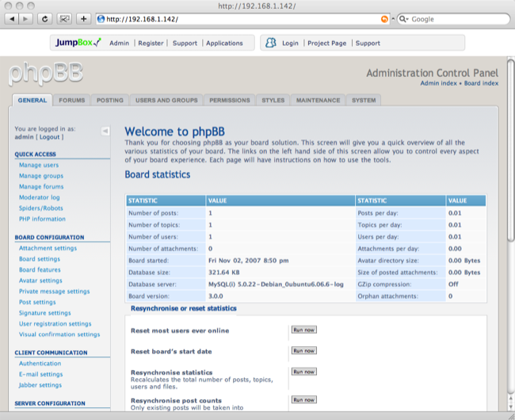Open Jabber settings
Viewport: 515px width, 420px height.
coord(40,385)
